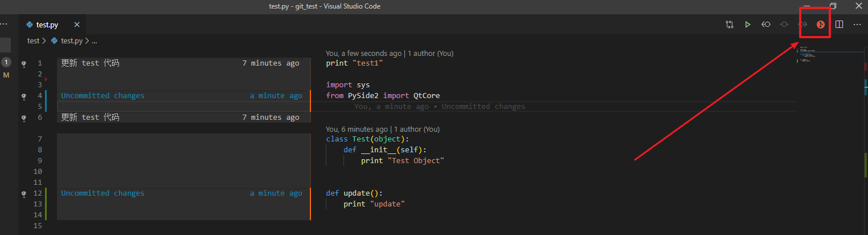The width and height of the screenshot is (868, 235).
Task: Split the editor to the right
Action: [x=839, y=25]
